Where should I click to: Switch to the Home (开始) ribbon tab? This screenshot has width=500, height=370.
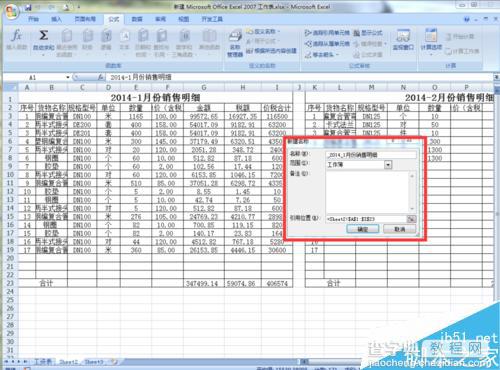tap(33, 19)
